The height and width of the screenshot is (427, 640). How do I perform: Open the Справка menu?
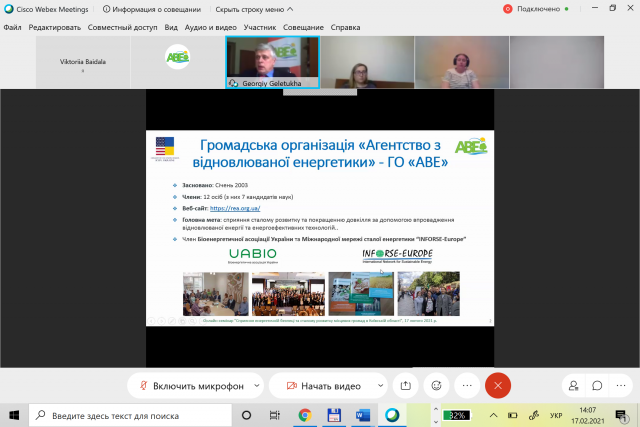pos(345,27)
